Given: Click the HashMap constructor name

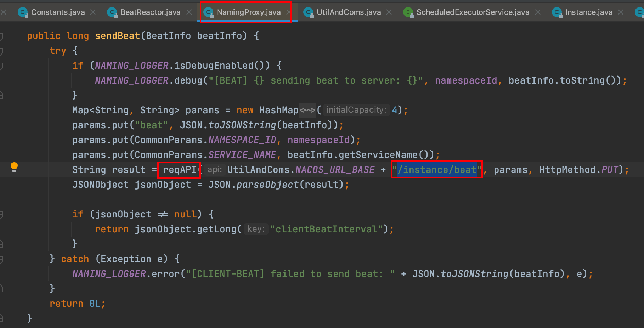Looking at the screenshot, I should point(279,111).
